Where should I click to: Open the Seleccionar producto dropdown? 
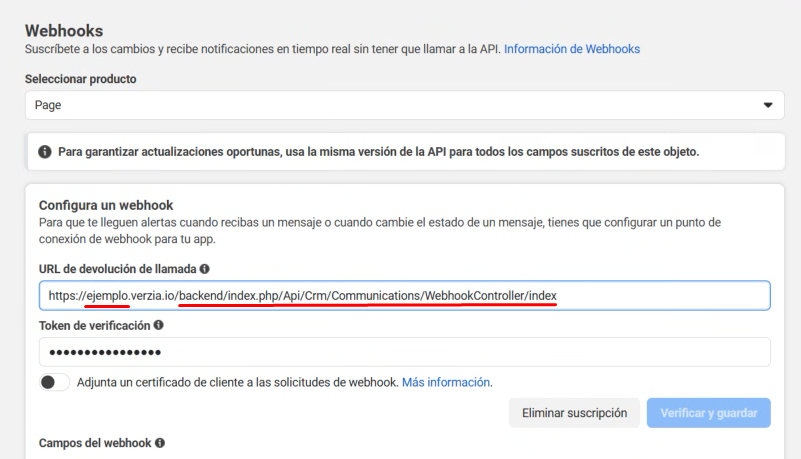400,104
